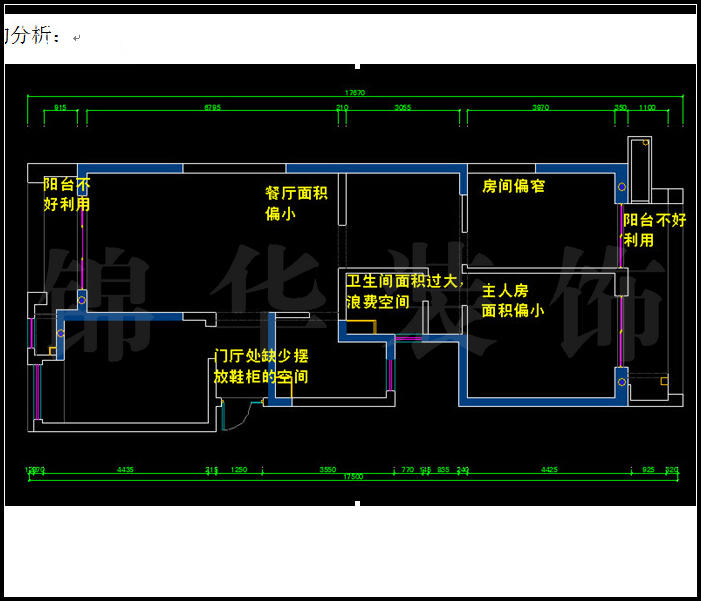Click the 分析： heading text
701x601 pixels.
pyautogui.click(x=33, y=37)
